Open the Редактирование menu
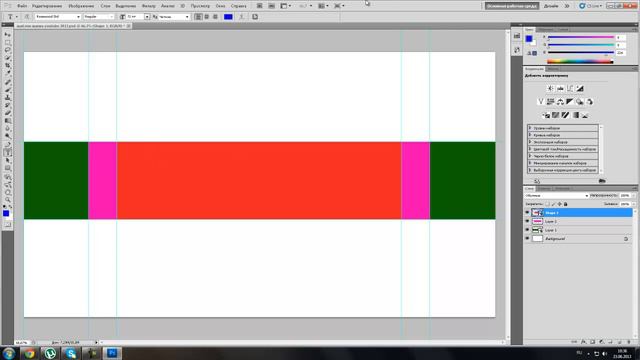Image resolution: width=640 pixels, height=360 pixels. pyautogui.click(x=47, y=6)
